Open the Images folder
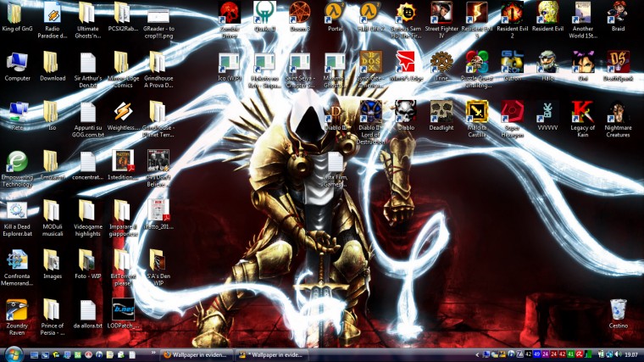 [53, 260]
